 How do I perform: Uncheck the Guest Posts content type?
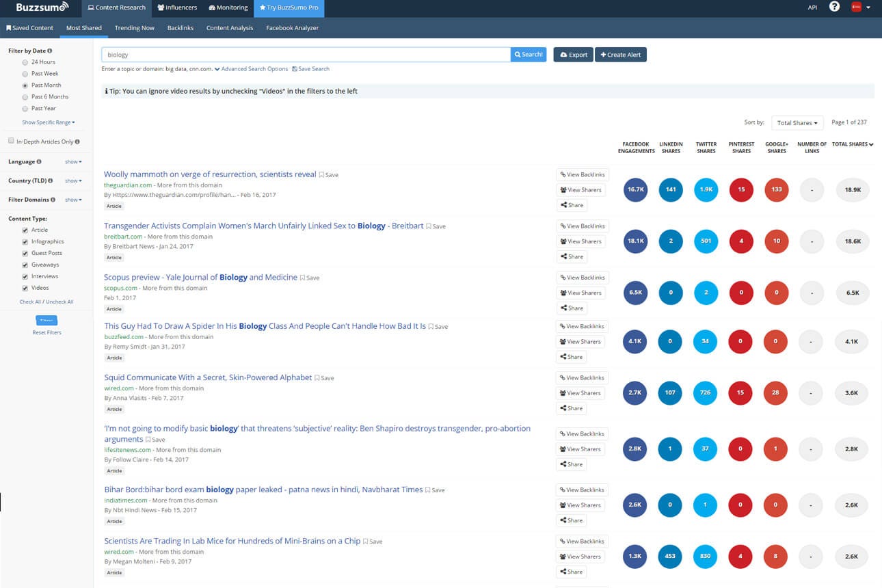[25, 254]
